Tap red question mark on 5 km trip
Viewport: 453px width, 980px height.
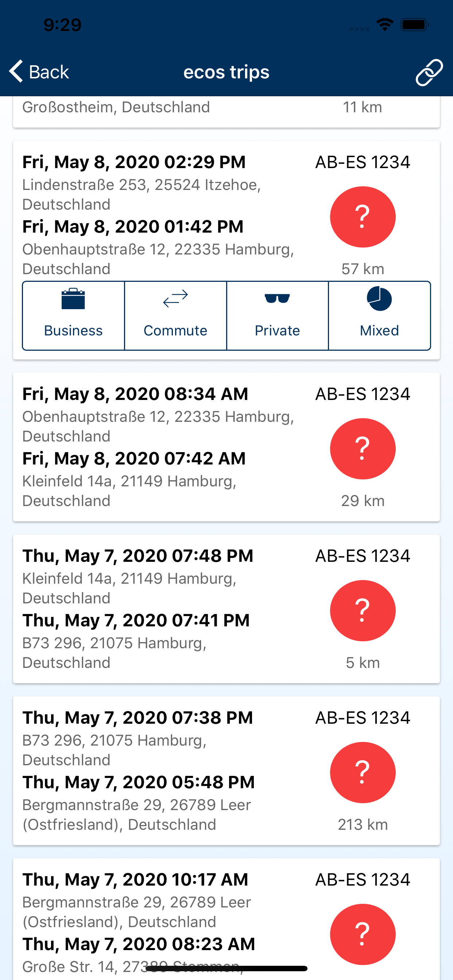point(363,611)
